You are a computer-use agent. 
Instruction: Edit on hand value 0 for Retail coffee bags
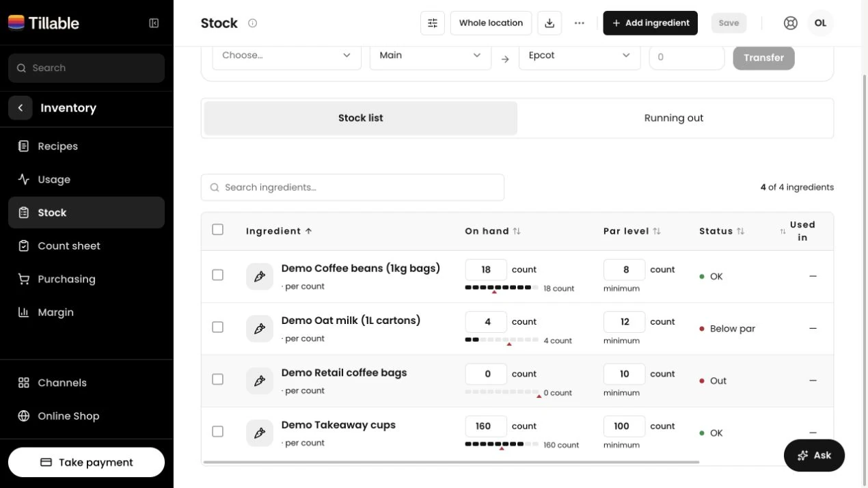486,374
